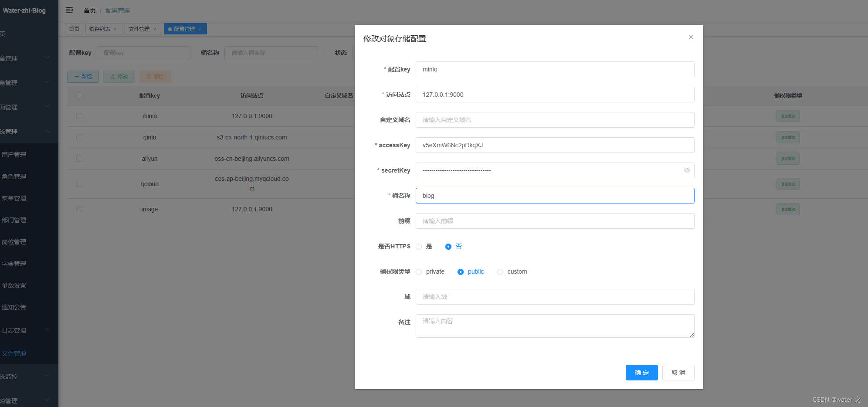Focus the 域 input field

coord(555,297)
